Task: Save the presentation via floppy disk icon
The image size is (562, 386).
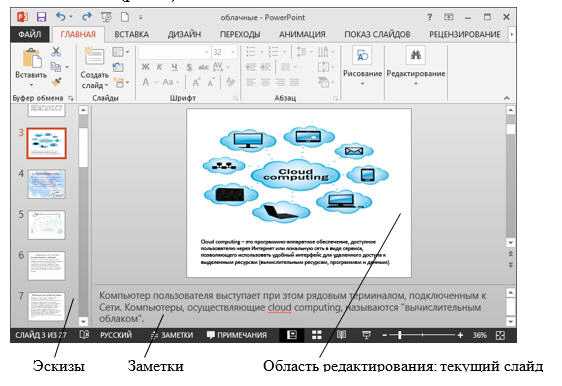Action: click(x=42, y=17)
